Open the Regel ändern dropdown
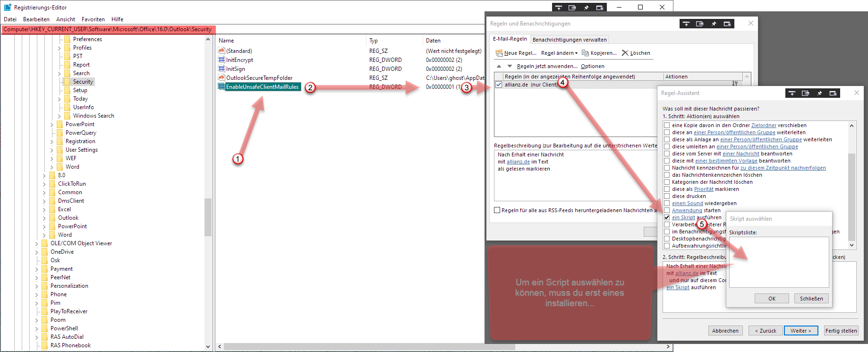This screenshot has height=352, width=868. point(559,53)
